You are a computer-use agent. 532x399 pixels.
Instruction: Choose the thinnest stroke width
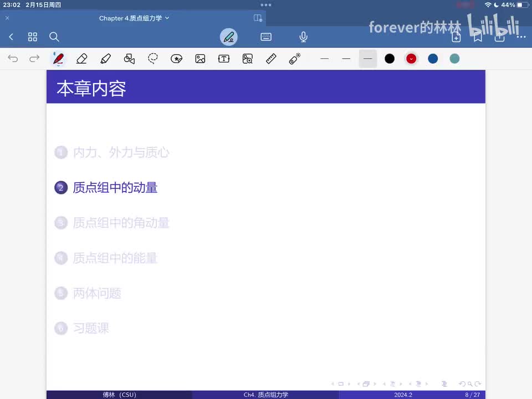tap(324, 59)
